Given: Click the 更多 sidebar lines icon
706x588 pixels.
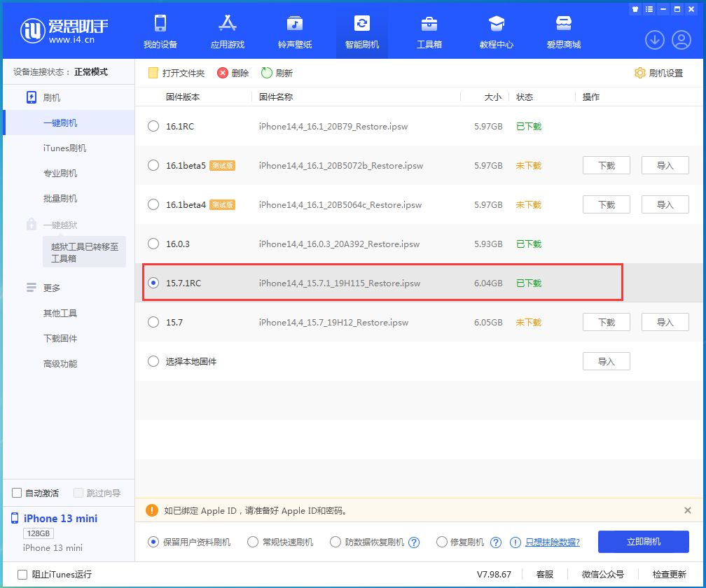Looking at the screenshot, I should coord(31,288).
